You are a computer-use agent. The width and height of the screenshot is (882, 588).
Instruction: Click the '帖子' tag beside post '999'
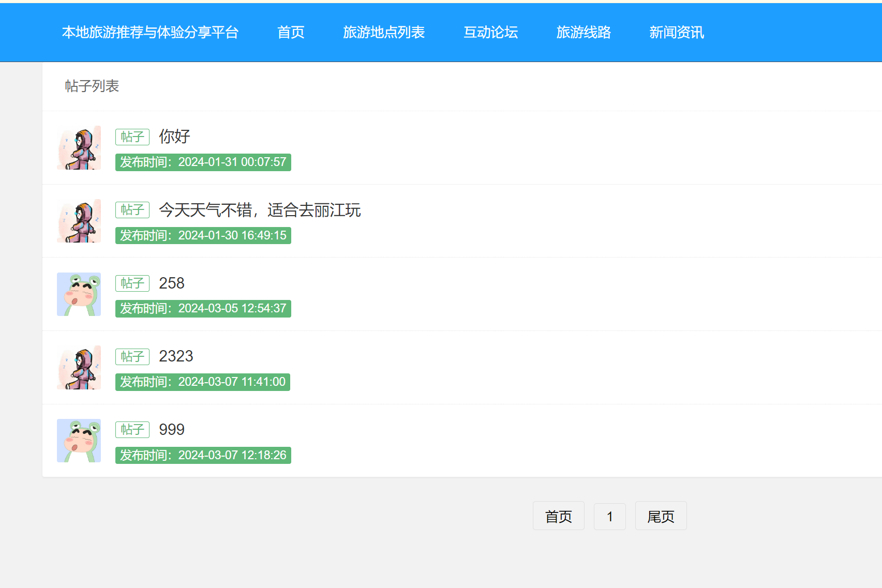click(x=132, y=430)
